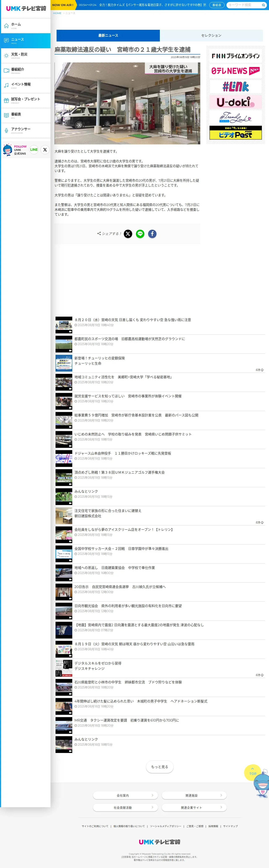
Task: Open the サイトのご利用について footer link
Action: [95, 826]
